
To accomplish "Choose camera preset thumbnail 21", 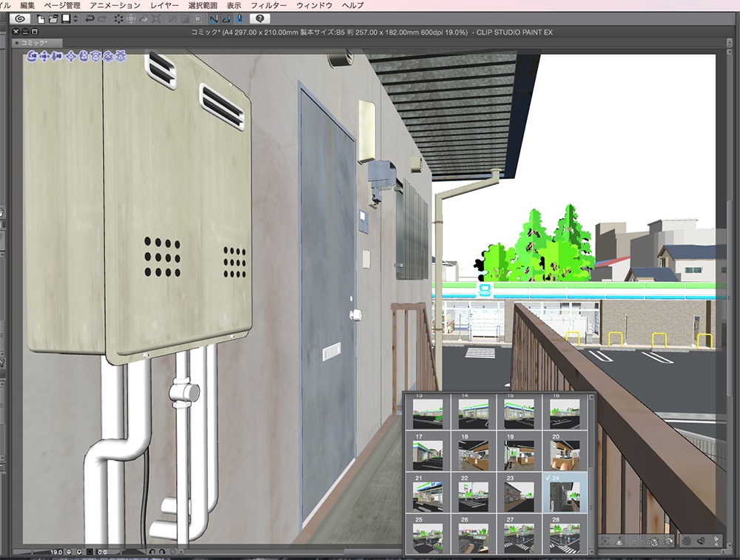I will tap(428, 493).
